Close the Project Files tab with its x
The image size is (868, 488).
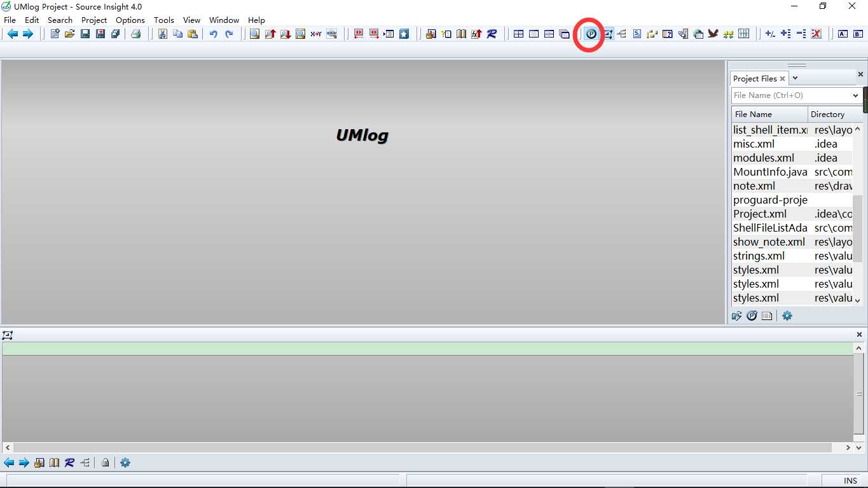[x=782, y=79]
